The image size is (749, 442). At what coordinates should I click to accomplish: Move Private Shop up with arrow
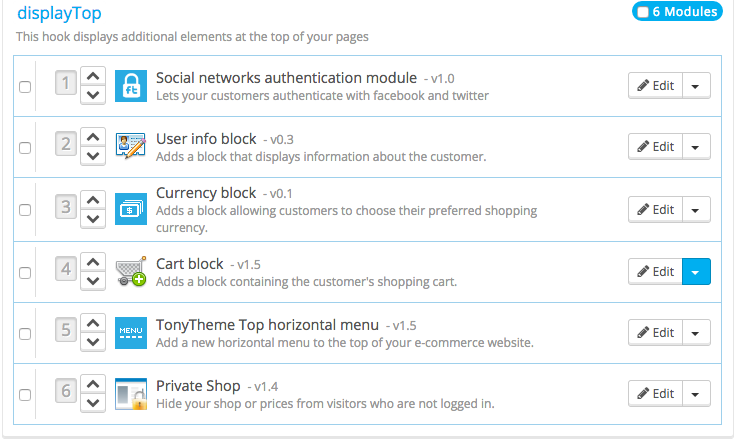click(93, 384)
